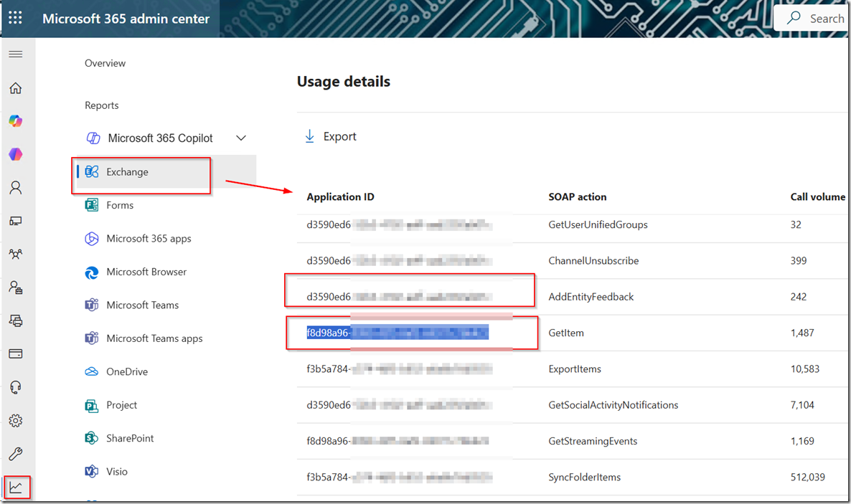This screenshot has height=504, width=851.
Task: Open Resources printer icon in rail
Action: point(16,320)
